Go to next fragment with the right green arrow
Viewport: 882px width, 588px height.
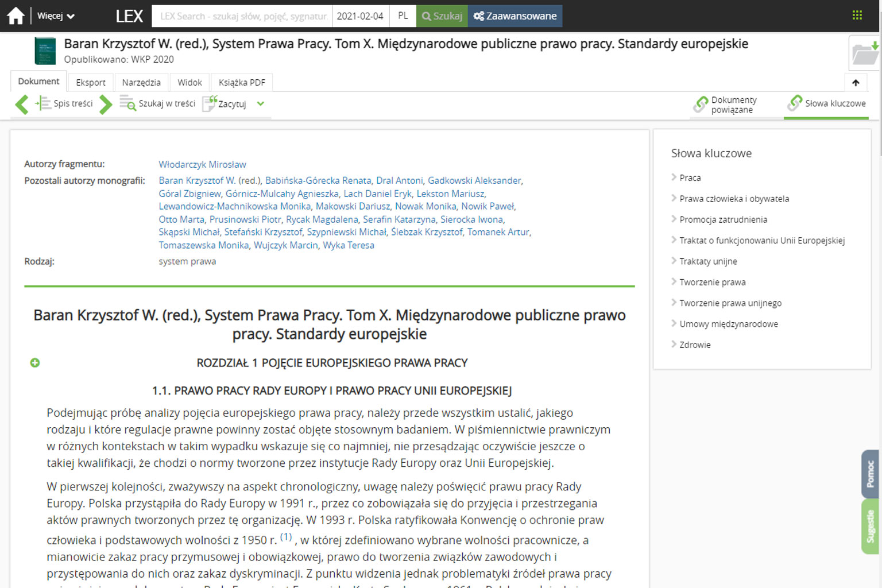[105, 105]
